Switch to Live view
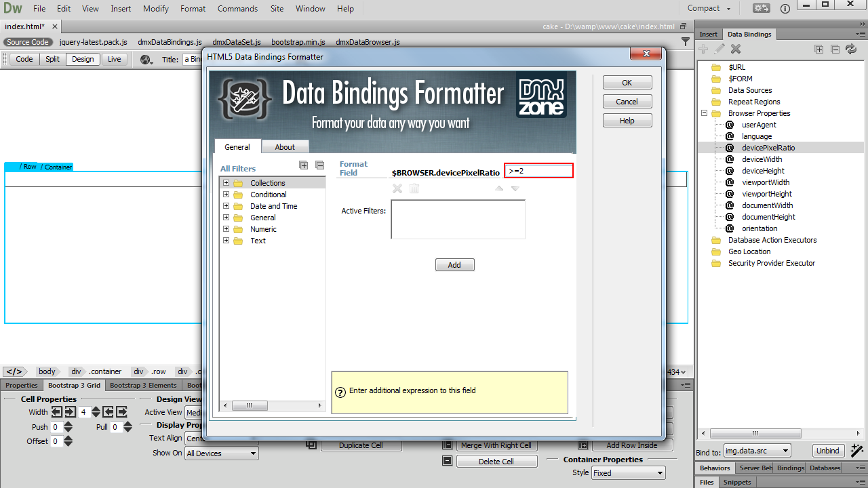 click(115, 60)
